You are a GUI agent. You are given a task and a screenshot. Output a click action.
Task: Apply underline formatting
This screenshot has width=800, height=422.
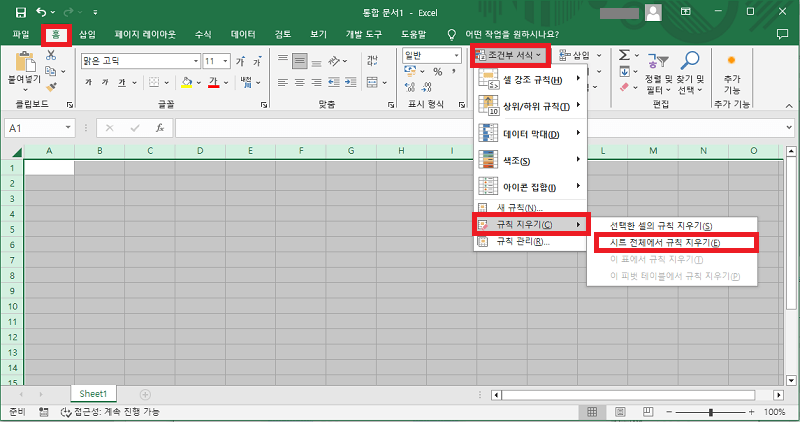(x=121, y=82)
